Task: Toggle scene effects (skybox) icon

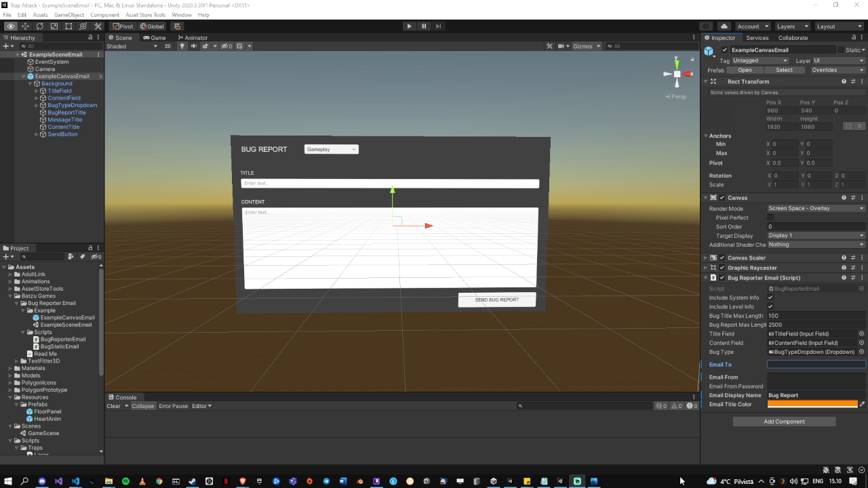Action: click(x=206, y=46)
